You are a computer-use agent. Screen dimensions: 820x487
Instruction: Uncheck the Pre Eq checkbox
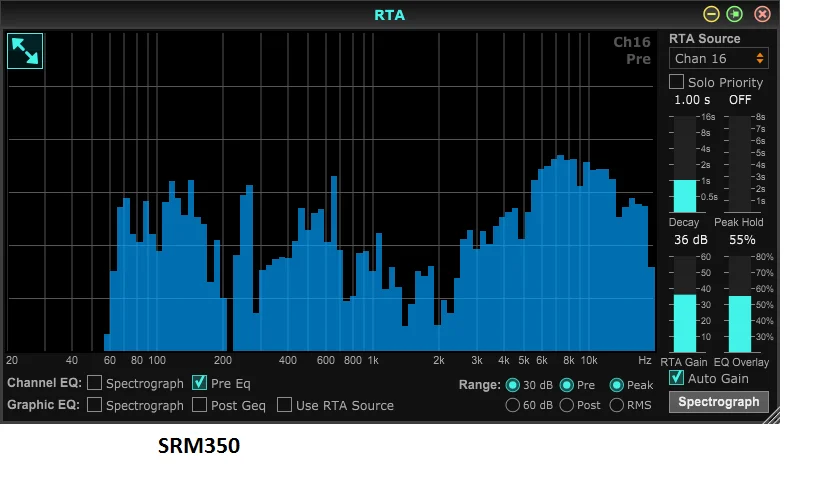[199, 383]
